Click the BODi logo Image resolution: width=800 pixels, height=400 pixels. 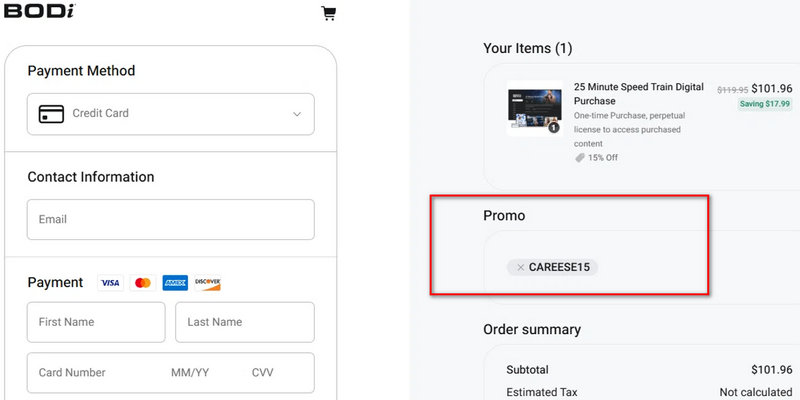39,12
